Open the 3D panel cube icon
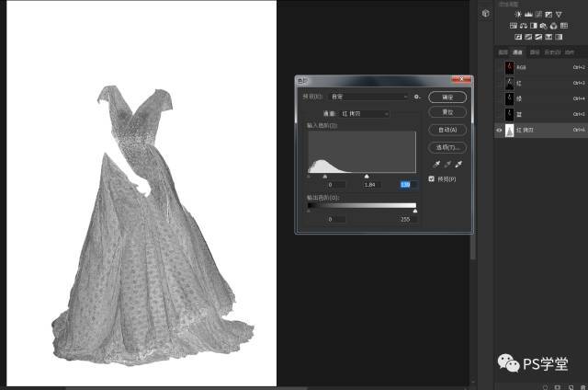 486,14
